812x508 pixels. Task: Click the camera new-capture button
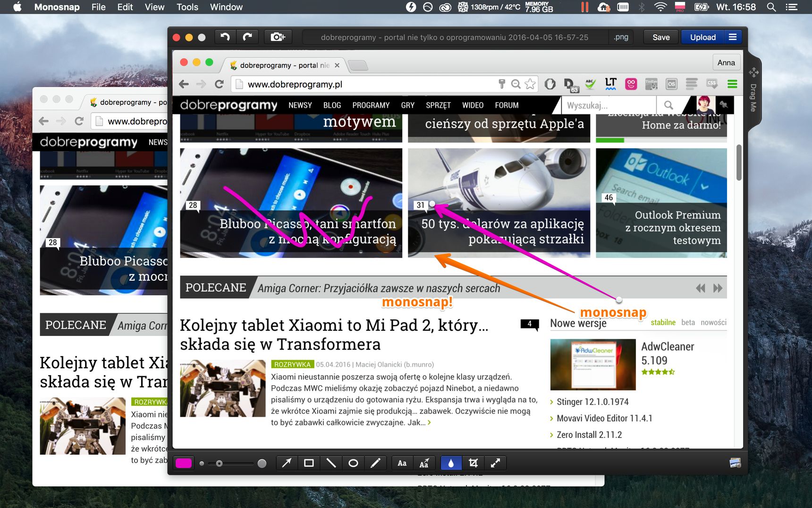pos(278,37)
